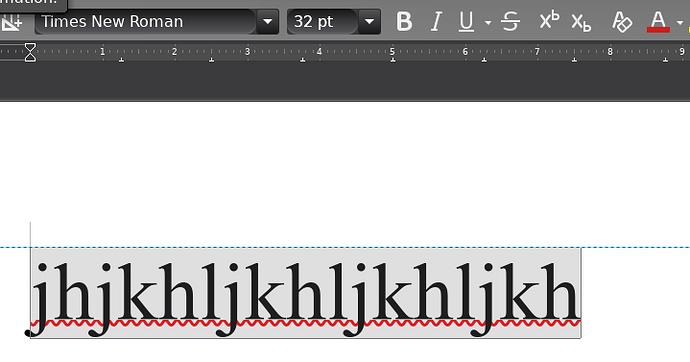Toggle bold formatting
The width and height of the screenshot is (690, 362).
point(404,22)
